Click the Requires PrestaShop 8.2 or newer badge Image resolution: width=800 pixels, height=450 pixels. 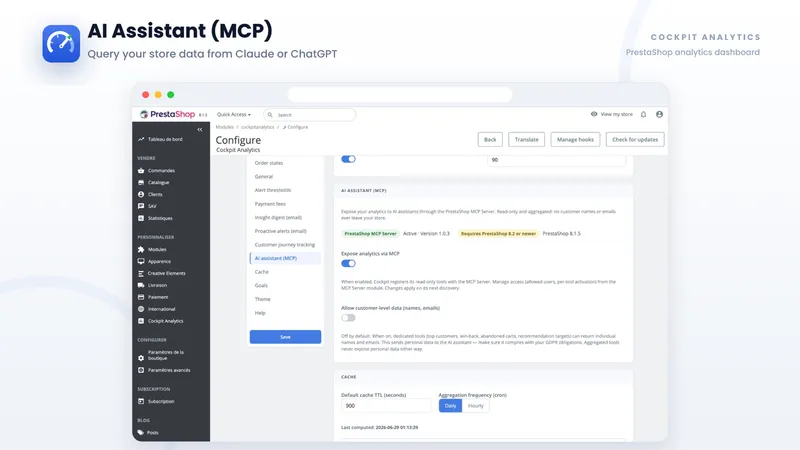point(498,234)
